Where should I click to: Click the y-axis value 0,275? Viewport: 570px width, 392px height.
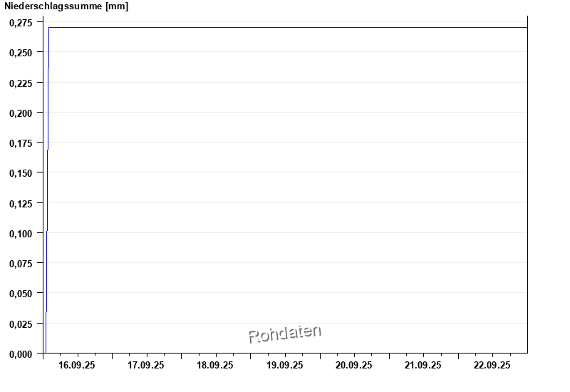(21, 23)
